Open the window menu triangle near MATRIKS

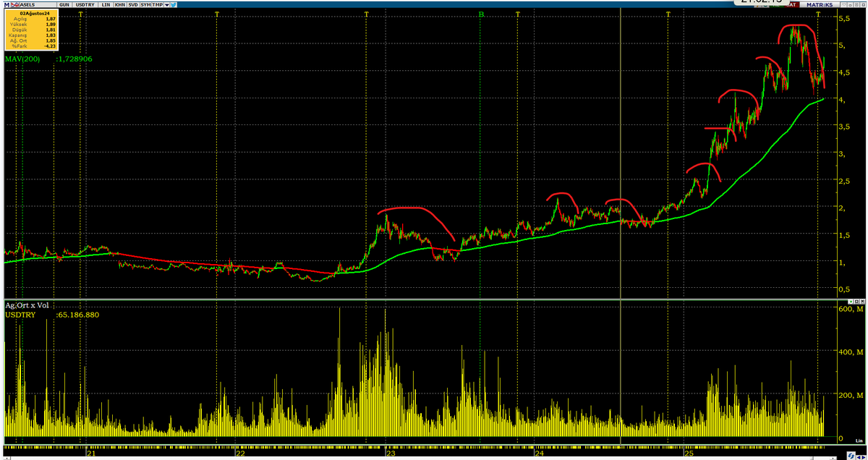[843, 5]
